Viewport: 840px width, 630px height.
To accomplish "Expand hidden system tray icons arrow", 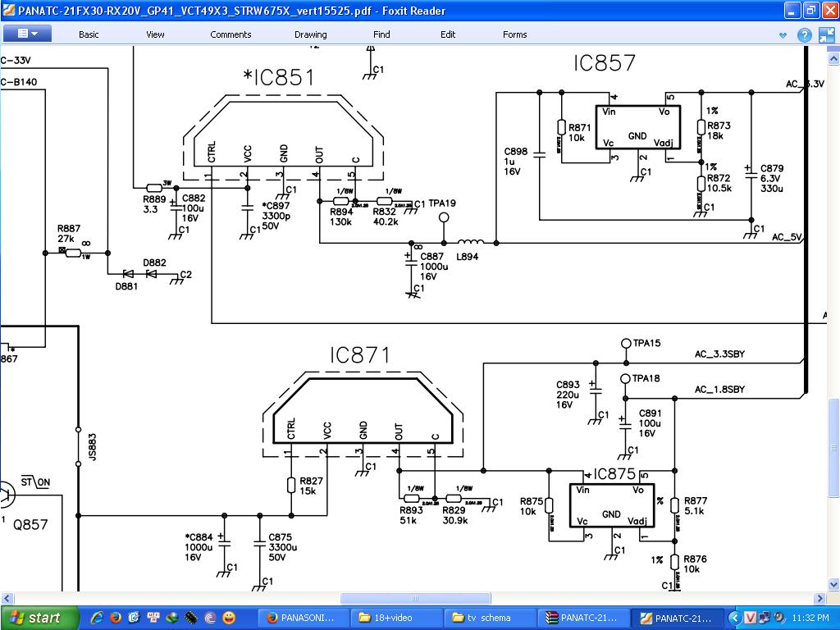I will tap(734, 619).
